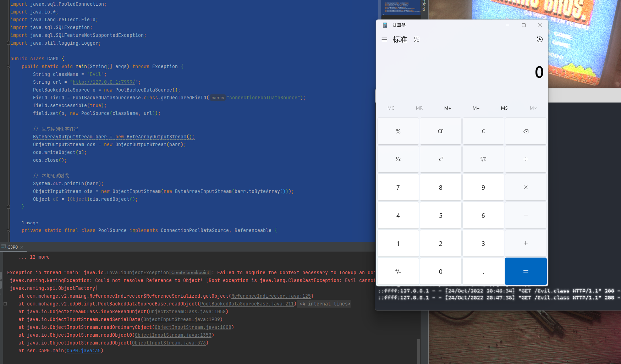Click the M+ memory add button

(x=448, y=108)
